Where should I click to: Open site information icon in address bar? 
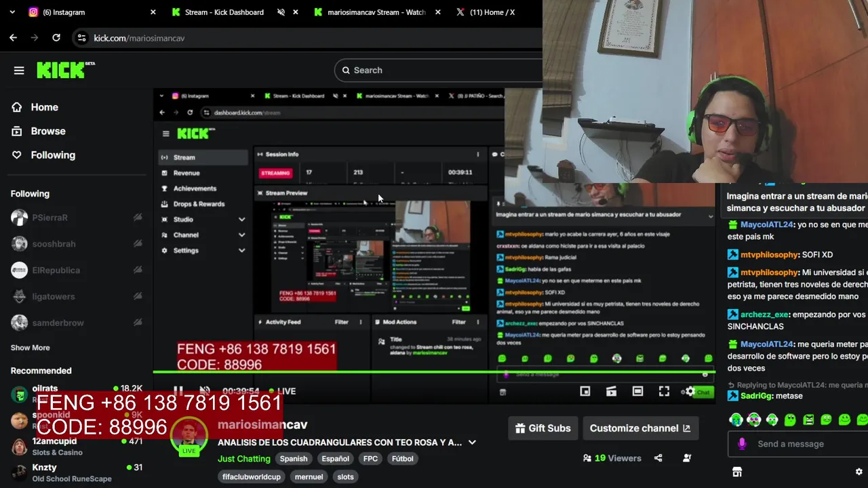(81, 38)
